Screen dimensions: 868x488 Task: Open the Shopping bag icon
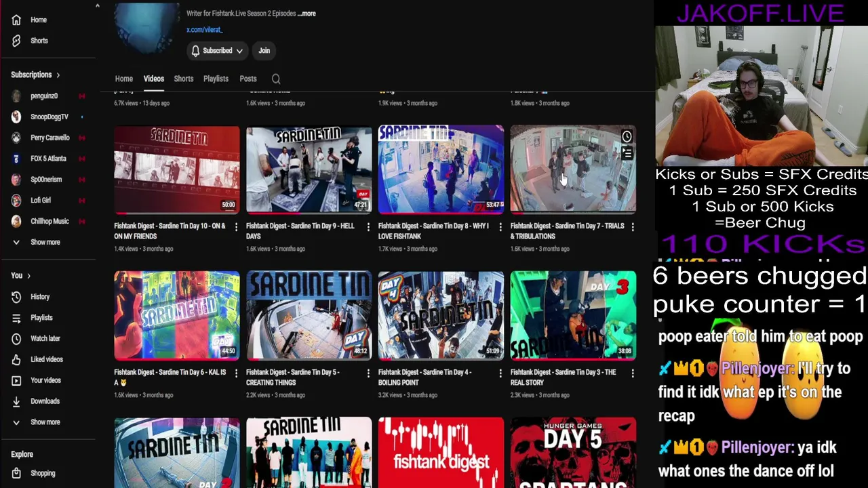[16, 473]
